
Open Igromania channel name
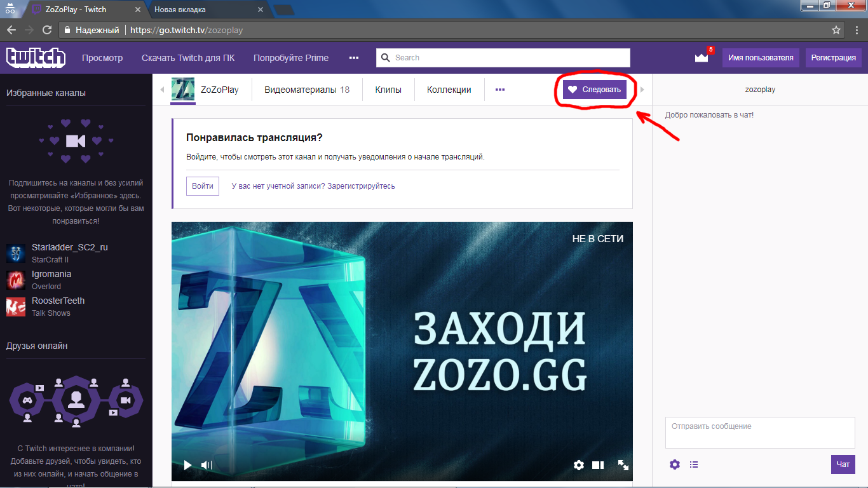51,274
